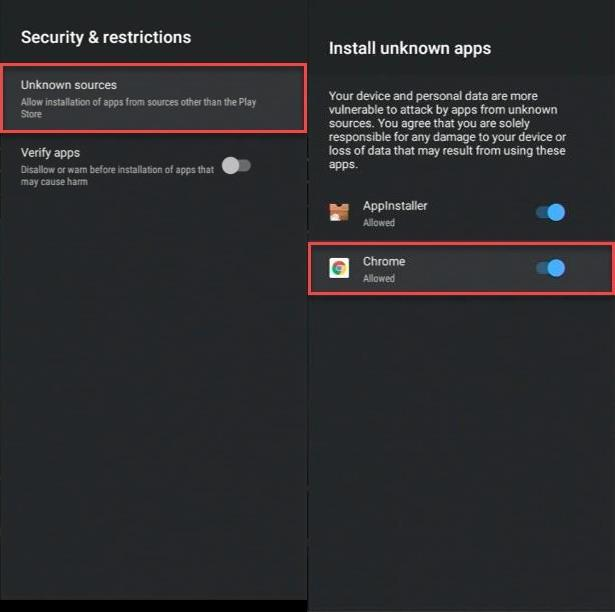615x612 pixels.
Task: Enable the Verify apps toggle
Action: (236, 165)
